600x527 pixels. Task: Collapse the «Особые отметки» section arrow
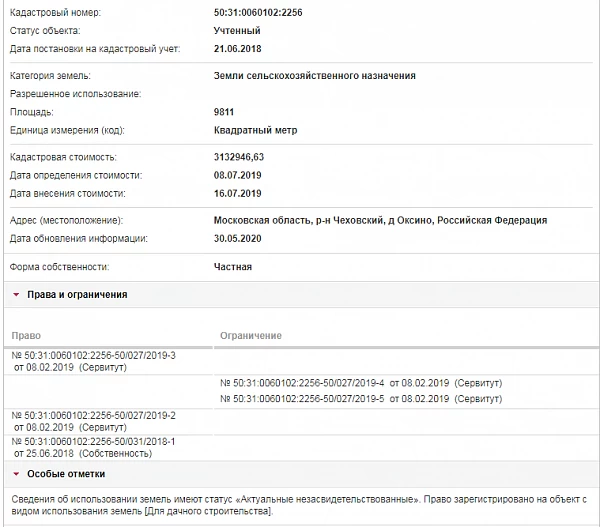pyautogui.click(x=16, y=473)
